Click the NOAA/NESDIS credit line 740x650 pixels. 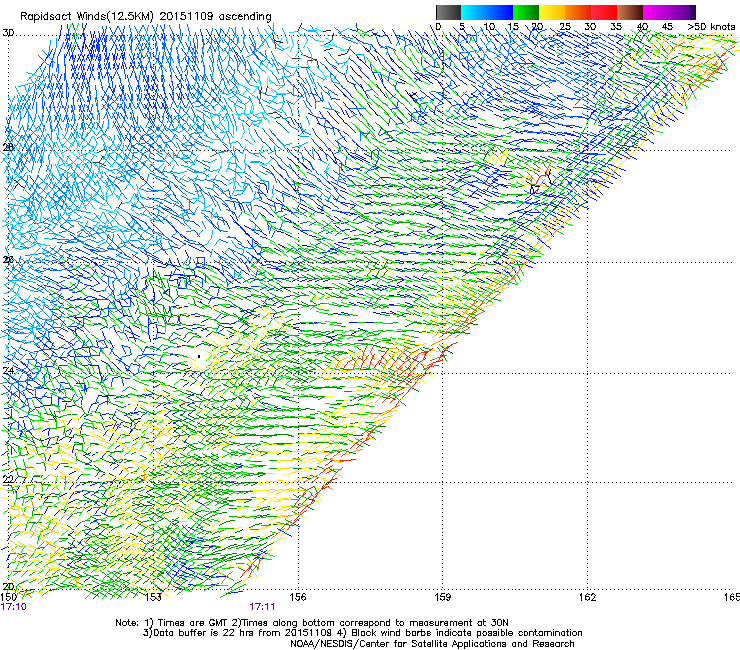pyautogui.click(x=432, y=644)
